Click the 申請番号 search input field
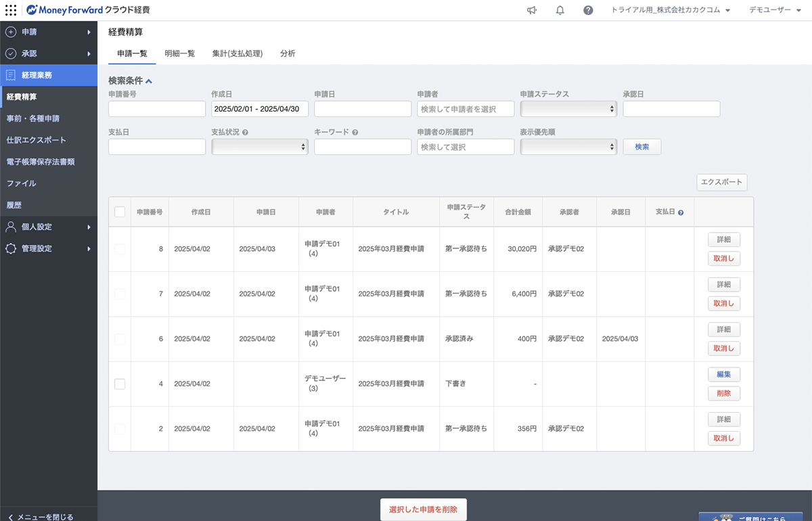This screenshot has width=812, height=521. coord(157,109)
